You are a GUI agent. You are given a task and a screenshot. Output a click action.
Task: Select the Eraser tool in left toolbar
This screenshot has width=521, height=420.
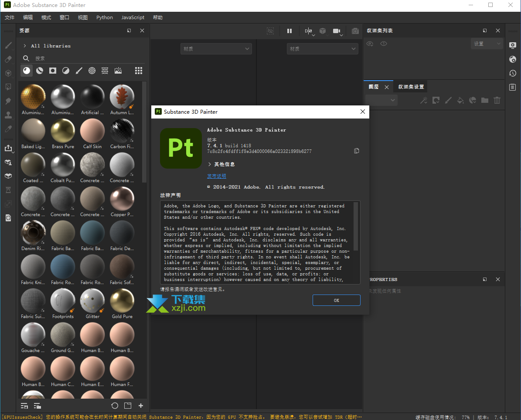point(8,59)
